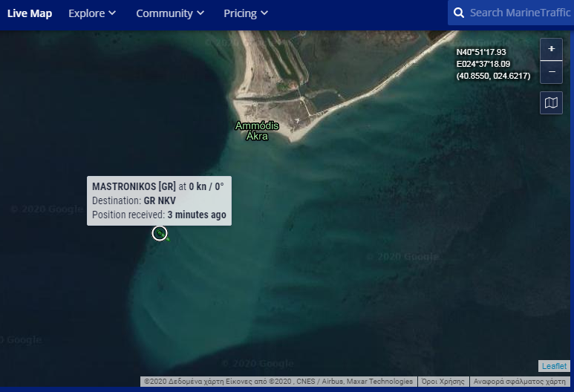Expand the Explore menu

[86, 13]
